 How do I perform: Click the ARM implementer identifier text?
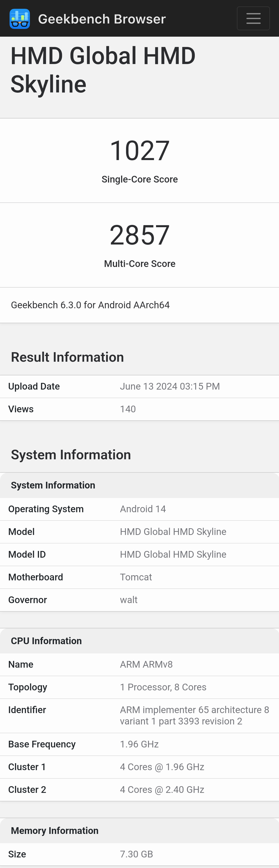[x=195, y=715]
